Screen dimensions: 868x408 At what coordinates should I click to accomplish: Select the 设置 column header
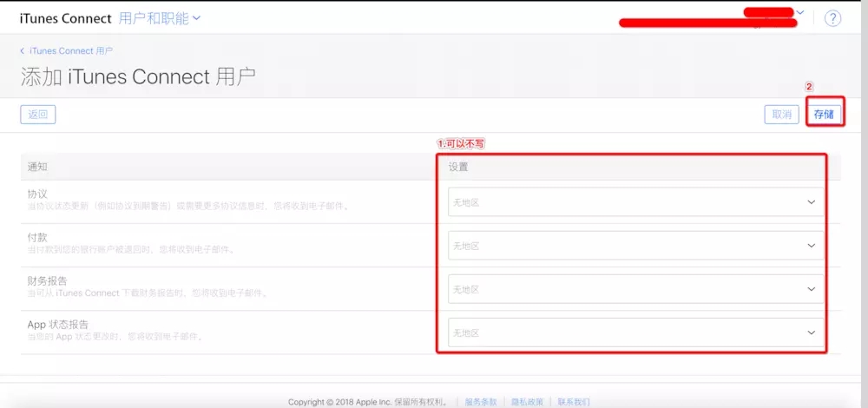457,167
